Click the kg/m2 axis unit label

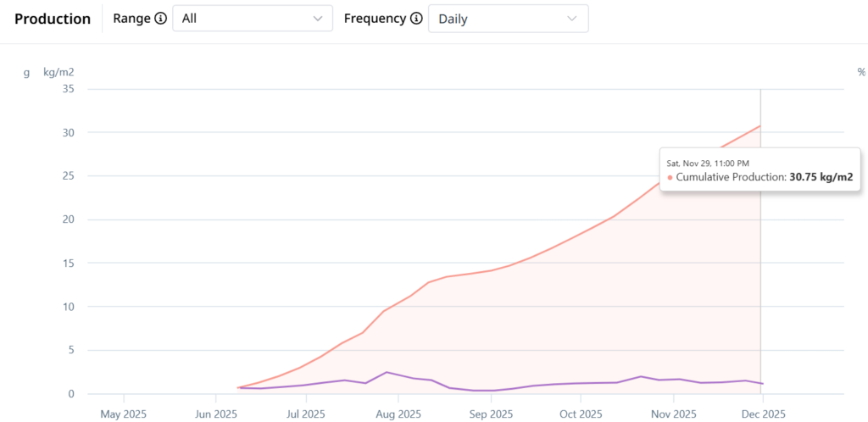point(58,73)
